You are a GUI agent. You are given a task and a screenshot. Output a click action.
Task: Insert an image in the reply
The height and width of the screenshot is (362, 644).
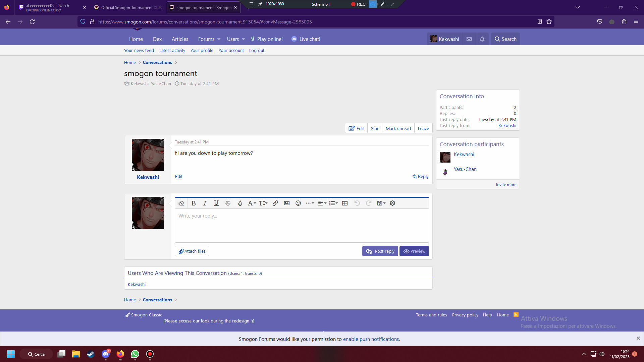[x=287, y=203]
